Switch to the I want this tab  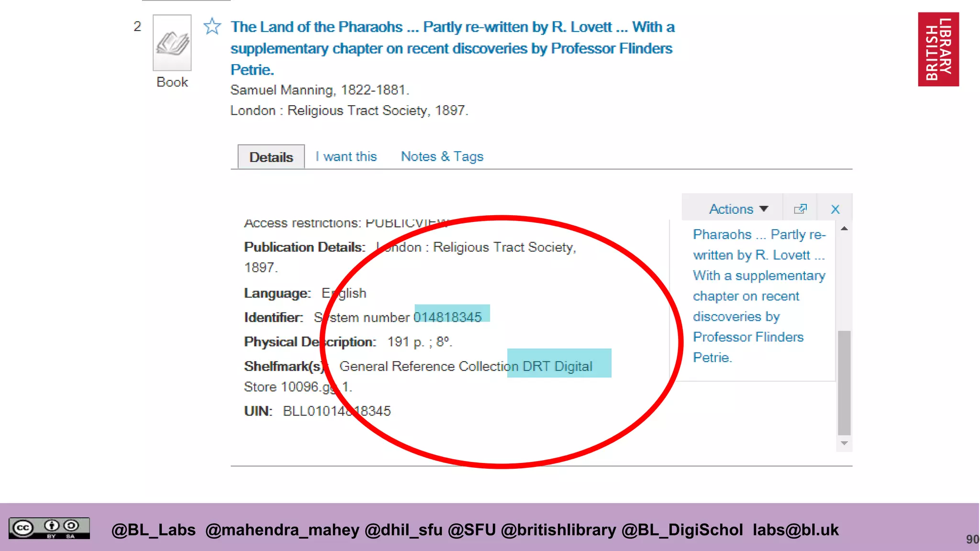click(346, 156)
